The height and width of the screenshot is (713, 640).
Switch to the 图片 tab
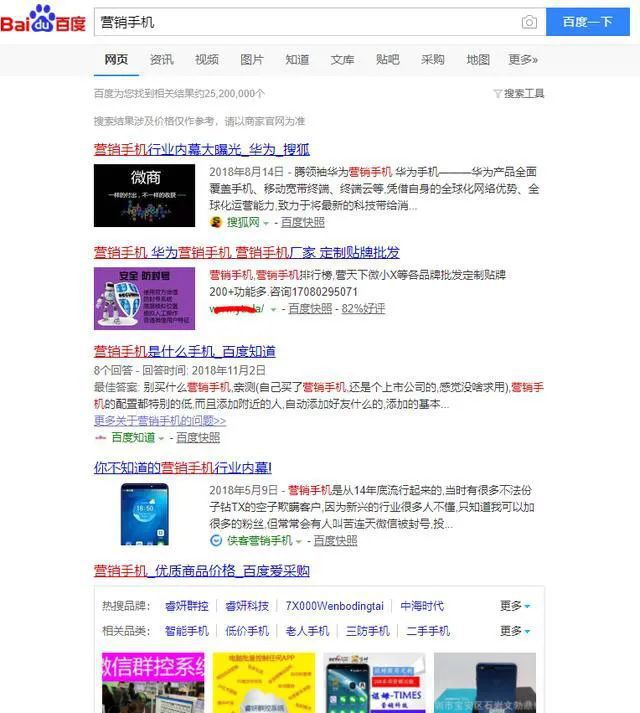tap(252, 60)
